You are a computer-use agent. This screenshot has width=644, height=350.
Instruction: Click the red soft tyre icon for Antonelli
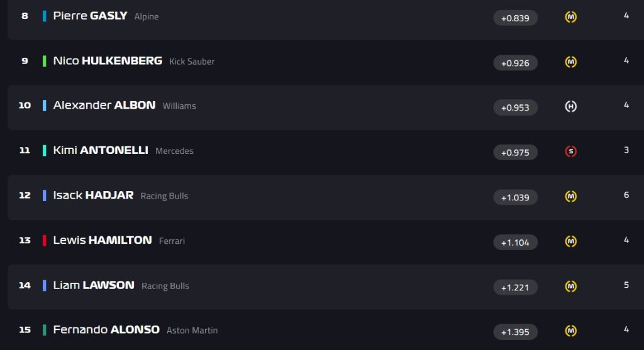tap(570, 151)
